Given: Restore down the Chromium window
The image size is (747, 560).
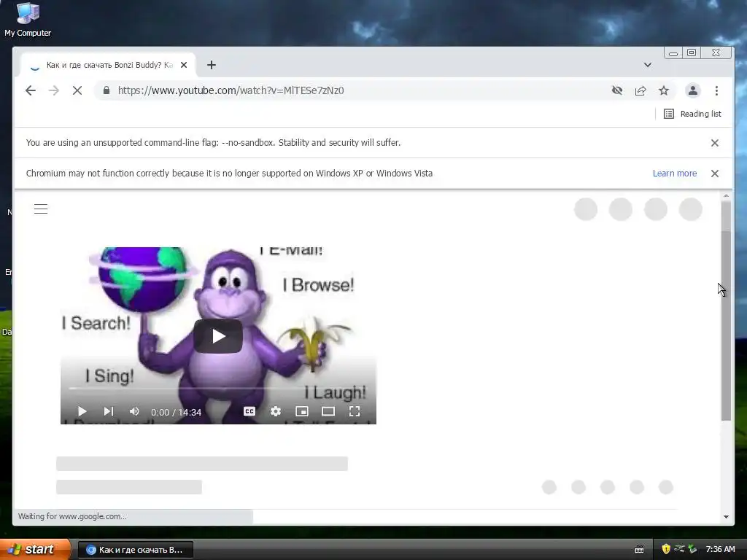Looking at the screenshot, I should pyautogui.click(x=692, y=52).
